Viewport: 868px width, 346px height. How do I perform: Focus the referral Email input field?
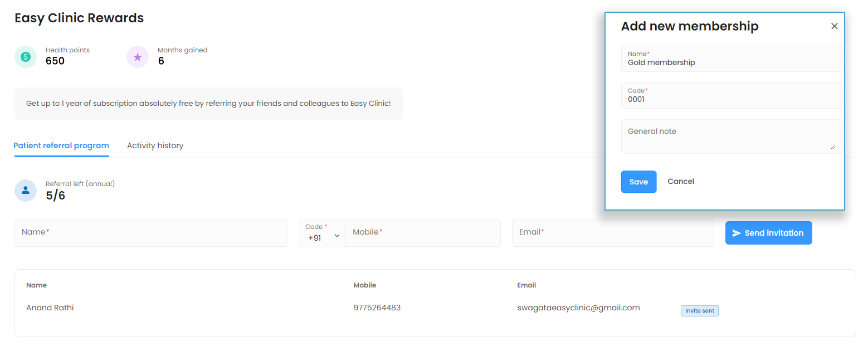pyautogui.click(x=612, y=233)
